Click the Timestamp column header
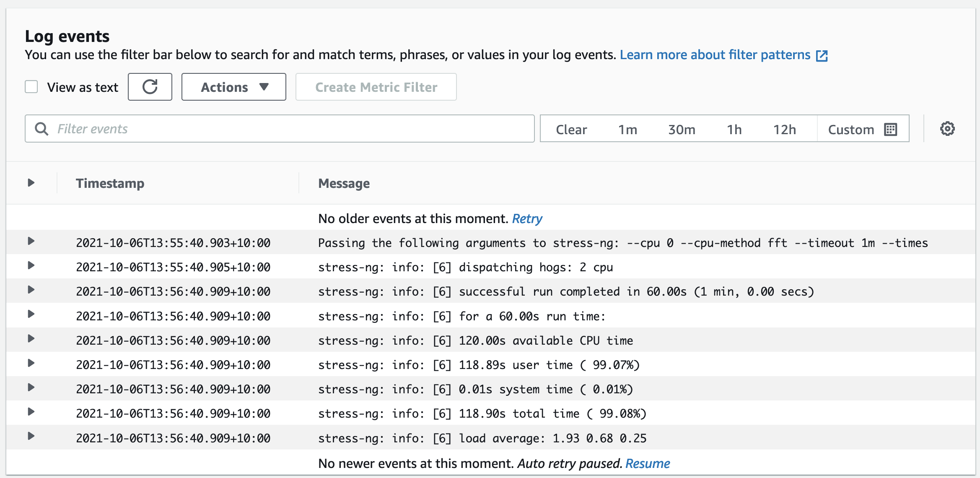This screenshot has width=980, height=478. click(110, 183)
